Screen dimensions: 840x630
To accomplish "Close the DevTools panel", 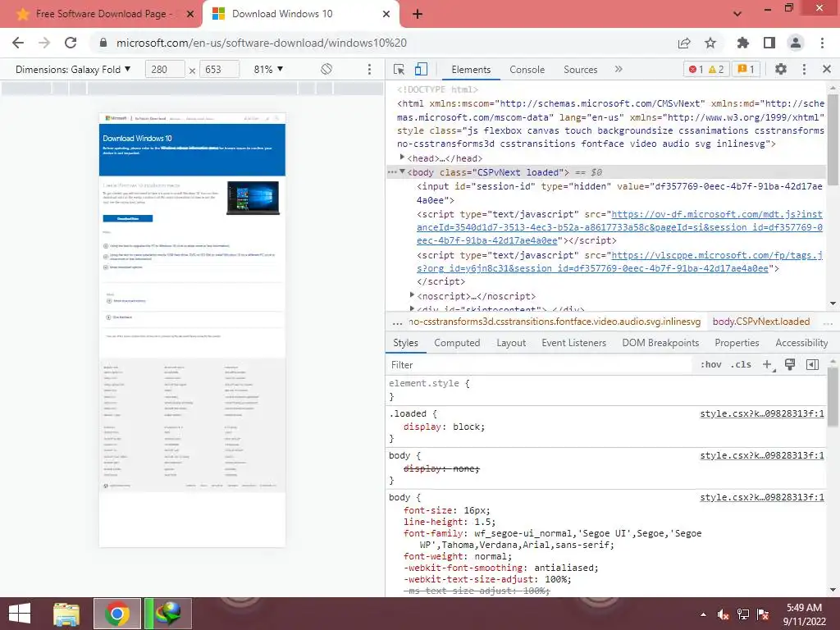I will [827, 69].
